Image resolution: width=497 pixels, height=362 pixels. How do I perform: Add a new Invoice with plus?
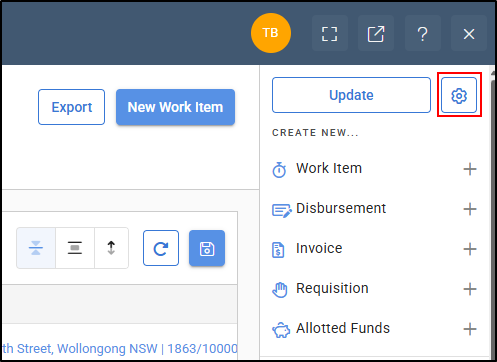tap(470, 249)
